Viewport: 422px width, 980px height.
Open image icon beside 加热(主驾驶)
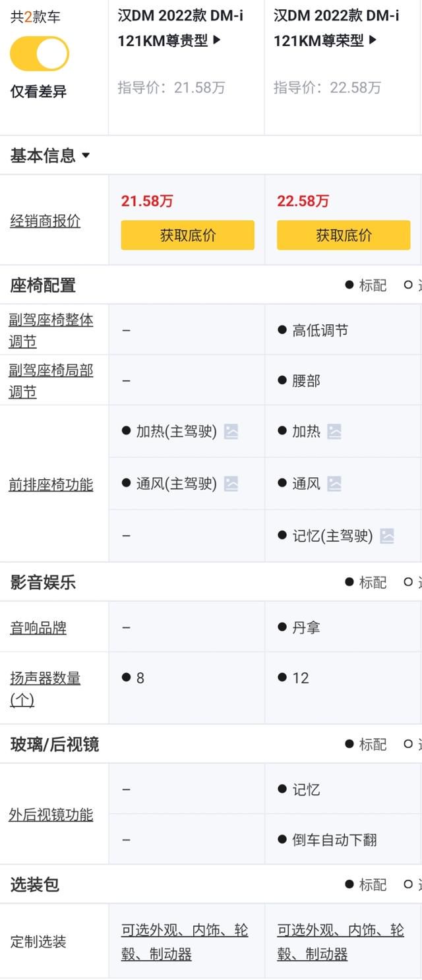click(x=231, y=432)
